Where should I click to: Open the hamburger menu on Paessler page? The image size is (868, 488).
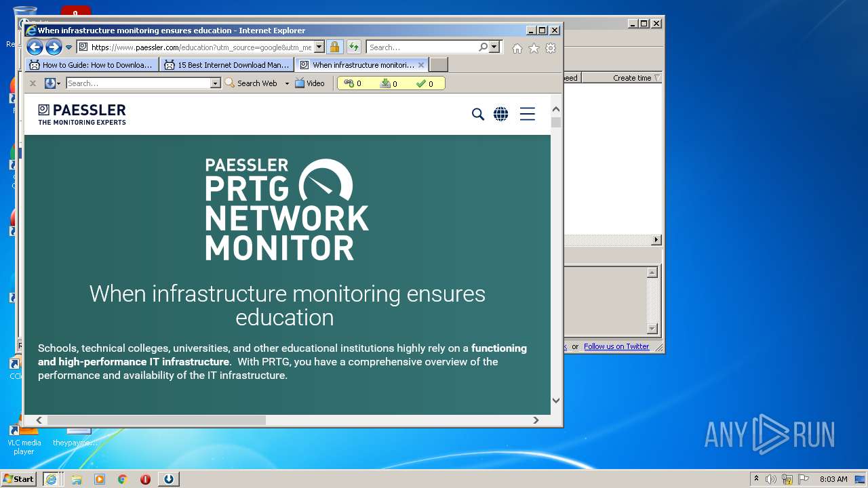pyautogui.click(x=528, y=114)
